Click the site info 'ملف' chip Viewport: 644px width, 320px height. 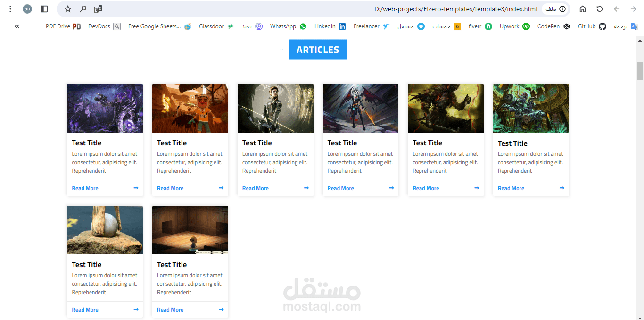(x=555, y=9)
